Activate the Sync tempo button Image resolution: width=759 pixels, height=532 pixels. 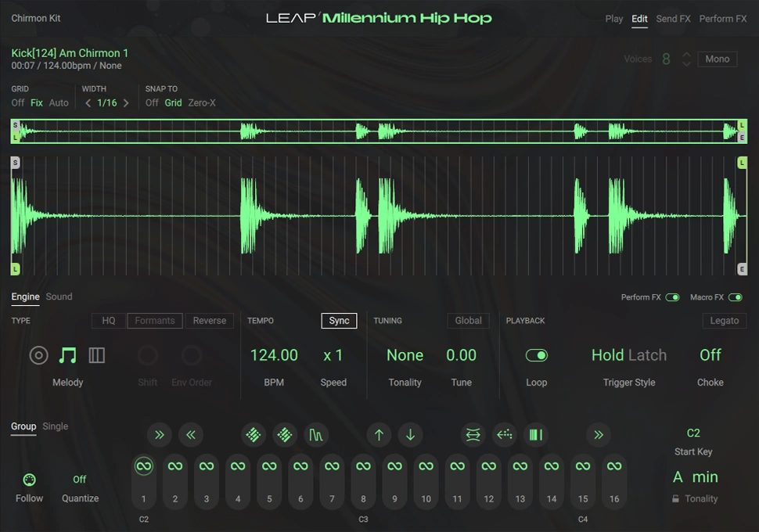pos(340,321)
